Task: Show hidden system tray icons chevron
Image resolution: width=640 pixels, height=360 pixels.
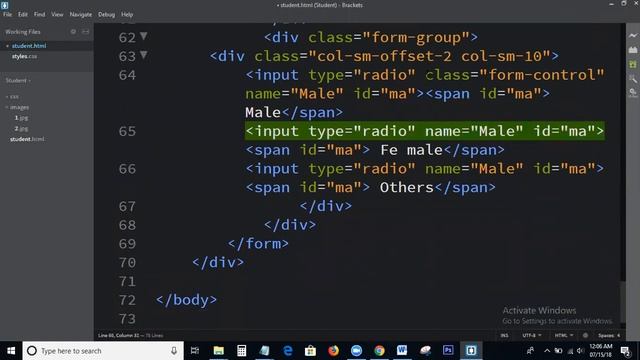Action: 547,351
